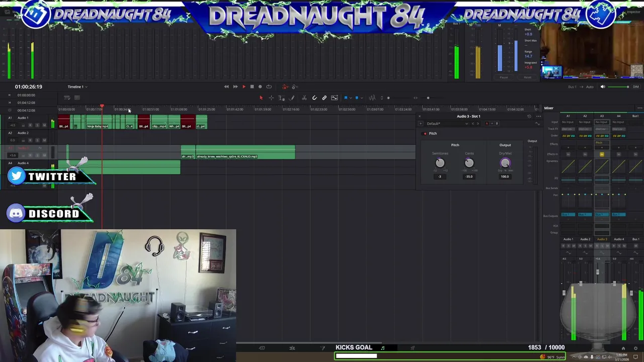This screenshot has width=644, height=362.
Task: Open the A3 No Input dropdown
Action: pos(602,122)
